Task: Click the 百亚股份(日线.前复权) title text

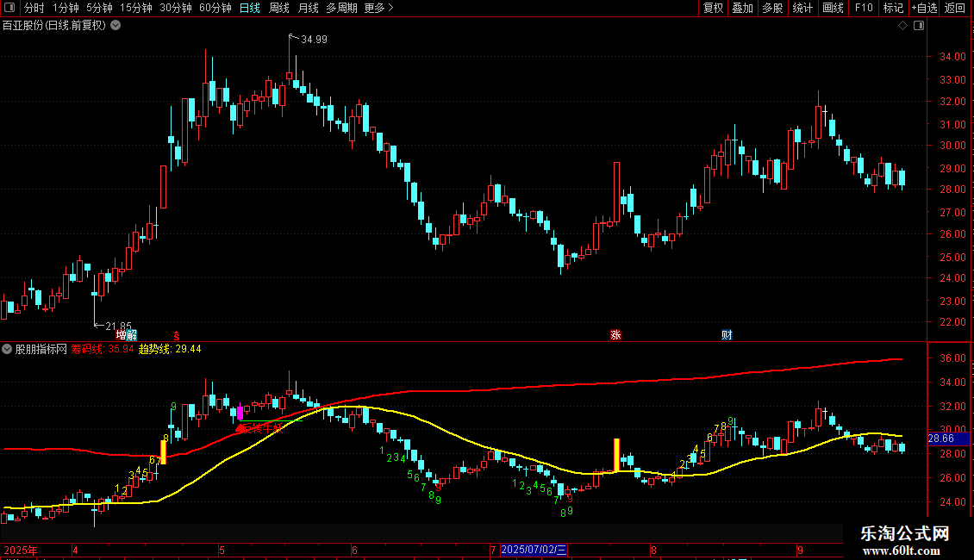Action: tap(54, 26)
